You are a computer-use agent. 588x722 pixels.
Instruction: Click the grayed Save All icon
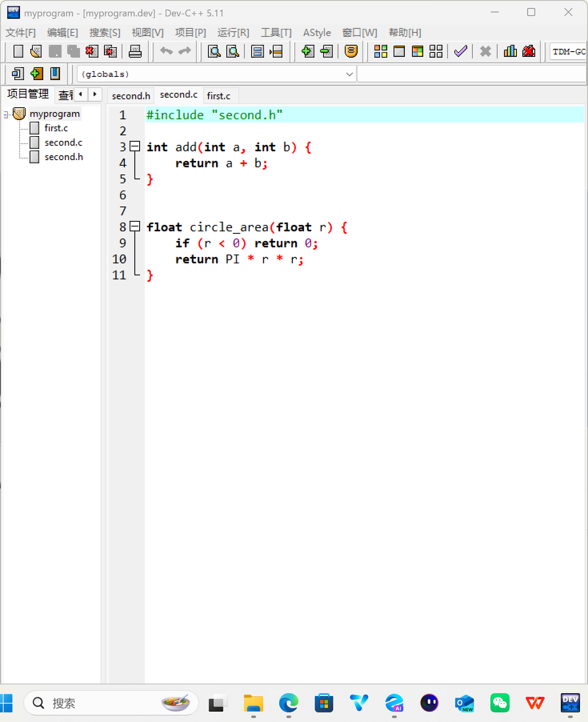point(73,51)
